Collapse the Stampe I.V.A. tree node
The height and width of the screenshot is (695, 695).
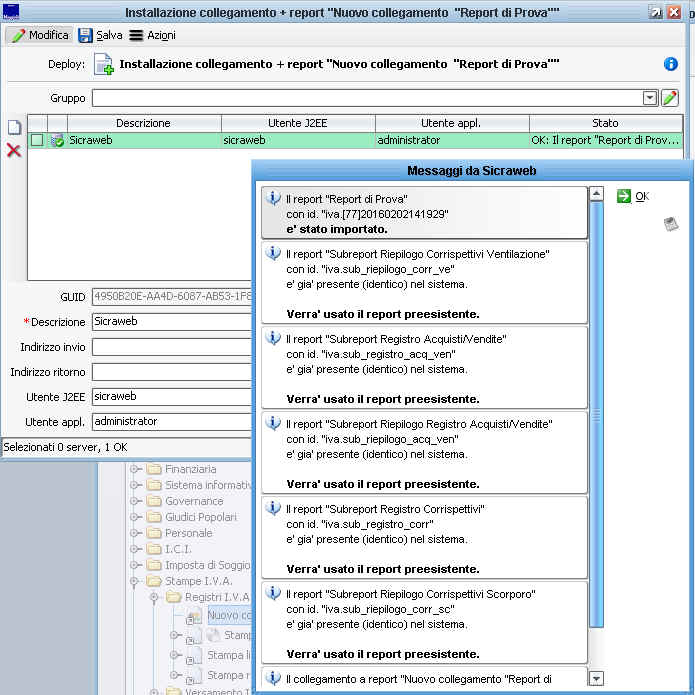[135, 581]
